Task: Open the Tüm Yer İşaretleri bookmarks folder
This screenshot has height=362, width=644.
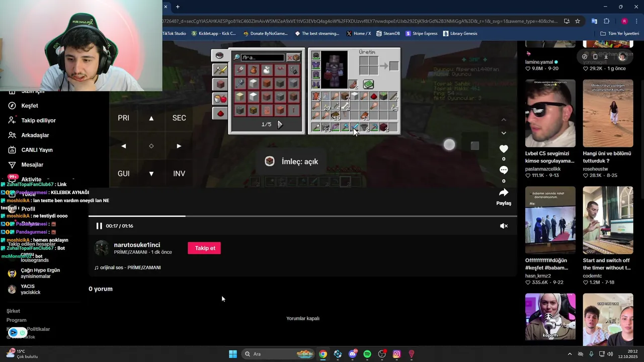Action: 620,34
